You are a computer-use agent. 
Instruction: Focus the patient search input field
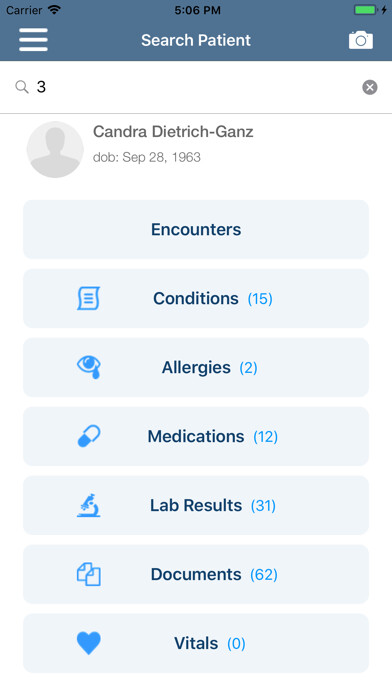(x=196, y=87)
